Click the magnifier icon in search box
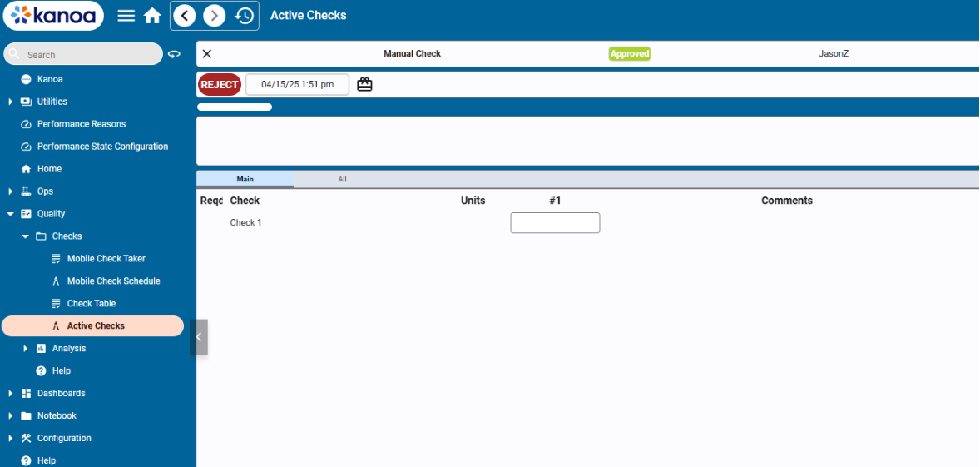Screen dimensions: 980x467 click(15, 54)
